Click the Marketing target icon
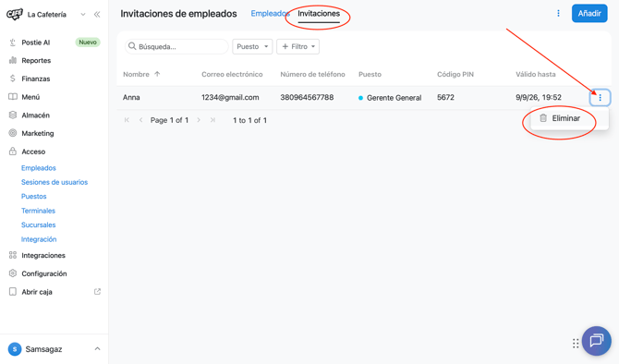The height and width of the screenshot is (364, 619). click(x=13, y=133)
